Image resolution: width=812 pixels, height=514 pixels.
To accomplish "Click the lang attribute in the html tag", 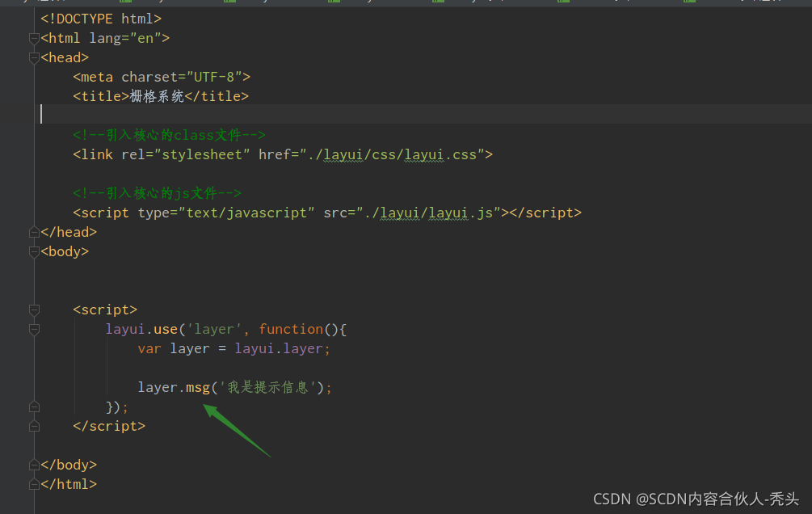I will point(105,38).
